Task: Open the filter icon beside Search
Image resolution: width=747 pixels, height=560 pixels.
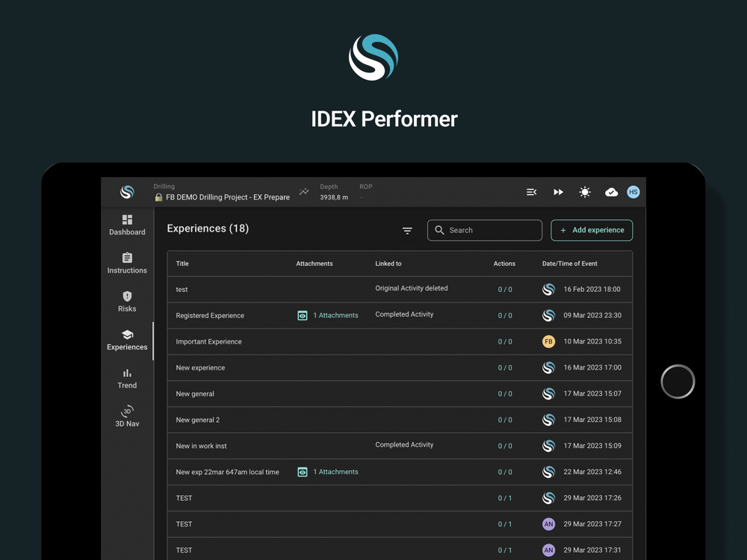Action: (407, 231)
